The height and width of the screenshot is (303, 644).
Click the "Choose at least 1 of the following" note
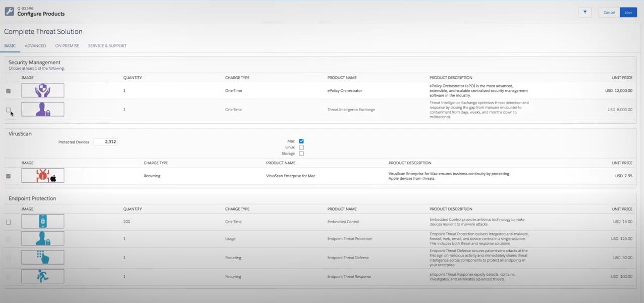point(36,69)
